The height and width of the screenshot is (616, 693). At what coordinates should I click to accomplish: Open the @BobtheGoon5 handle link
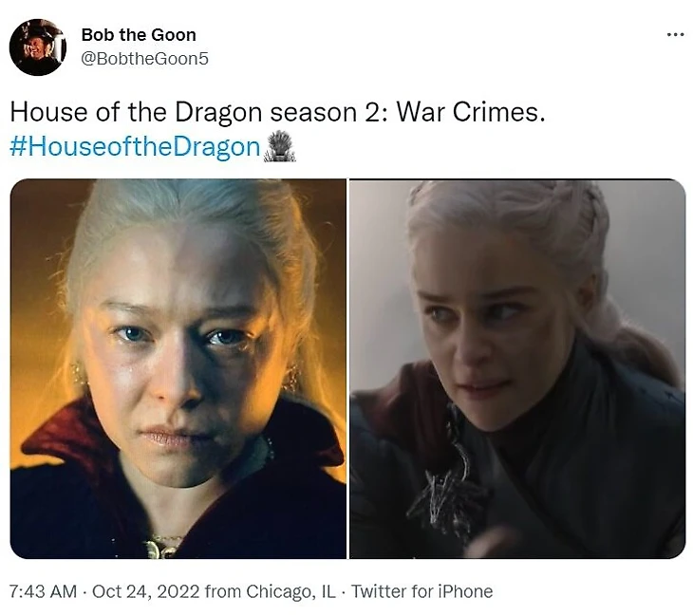pyautogui.click(x=144, y=59)
